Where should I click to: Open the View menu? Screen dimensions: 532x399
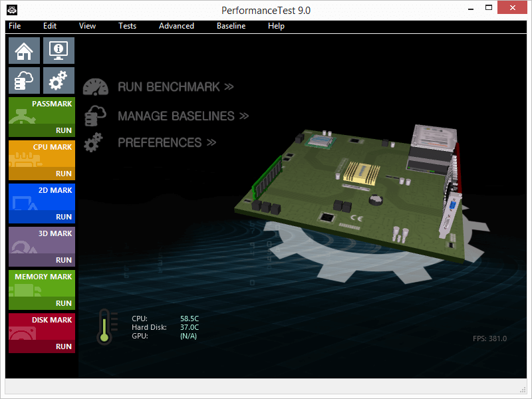(87, 26)
